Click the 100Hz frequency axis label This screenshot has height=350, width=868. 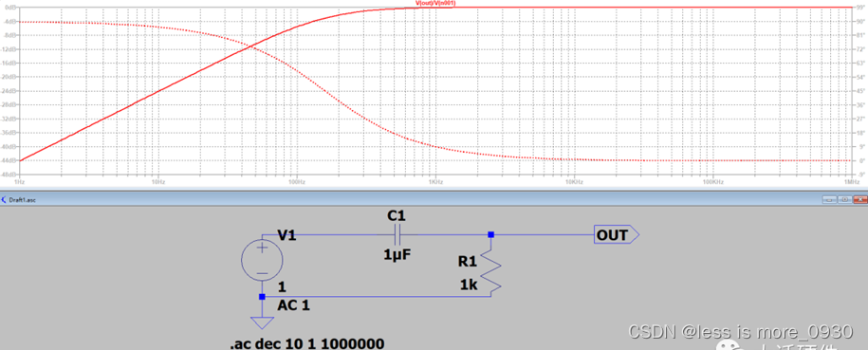297,182
